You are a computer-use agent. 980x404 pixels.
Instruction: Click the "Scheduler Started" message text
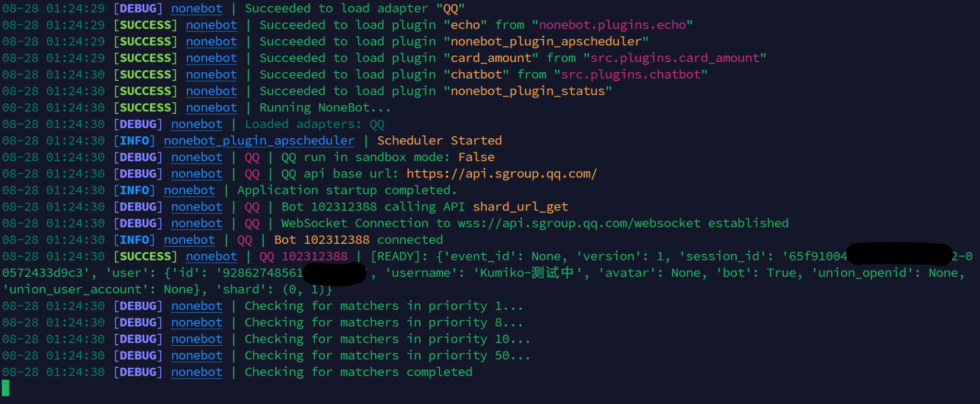click(x=439, y=141)
